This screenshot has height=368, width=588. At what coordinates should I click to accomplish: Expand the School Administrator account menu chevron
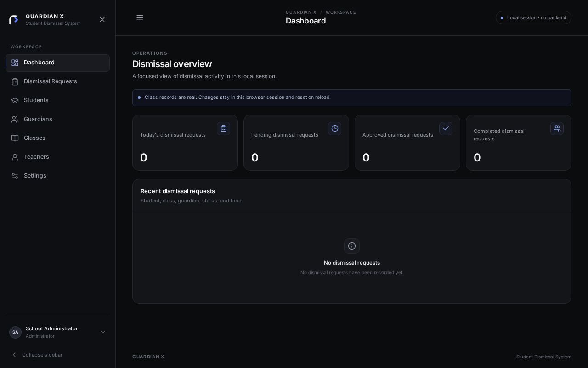click(x=103, y=332)
